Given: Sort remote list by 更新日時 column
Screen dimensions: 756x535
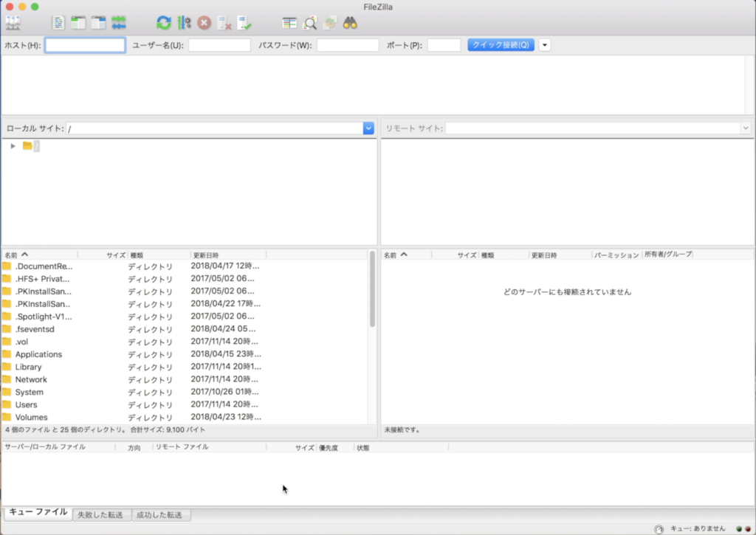Looking at the screenshot, I should pyautogui.click(x=560, y=255).
